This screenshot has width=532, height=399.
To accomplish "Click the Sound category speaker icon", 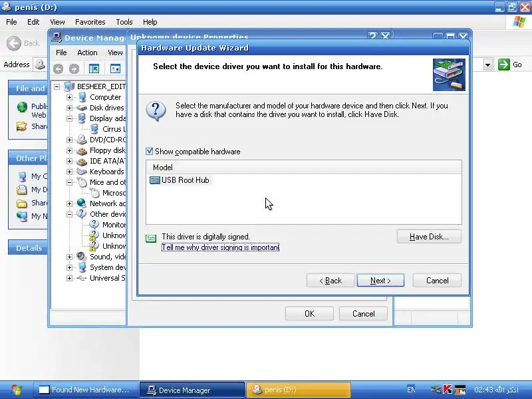I will (x=81, y=257).
